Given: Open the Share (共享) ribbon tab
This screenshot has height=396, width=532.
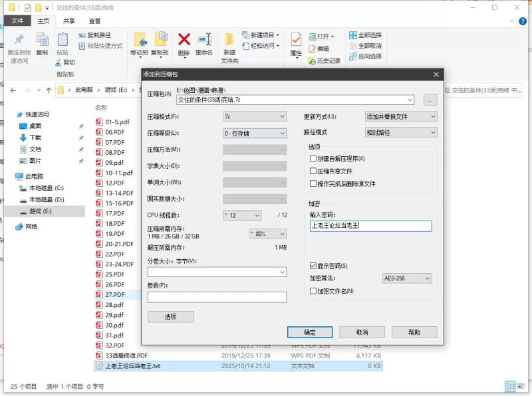Looking at the screenshot, I should [x=69, y=21].
